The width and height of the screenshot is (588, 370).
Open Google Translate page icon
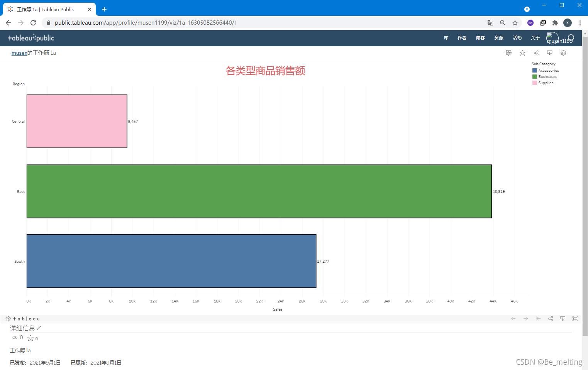[490, 23]
